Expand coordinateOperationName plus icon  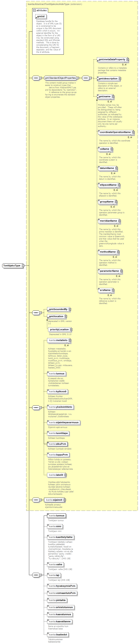[x=133, y=132]
